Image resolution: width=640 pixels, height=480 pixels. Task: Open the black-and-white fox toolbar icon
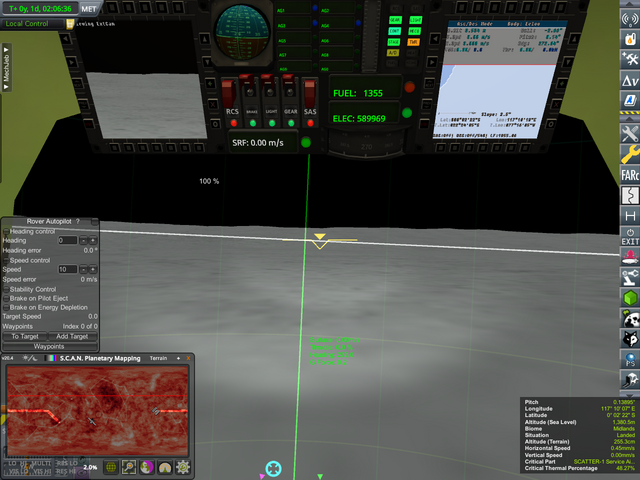[x=629, y=338]
